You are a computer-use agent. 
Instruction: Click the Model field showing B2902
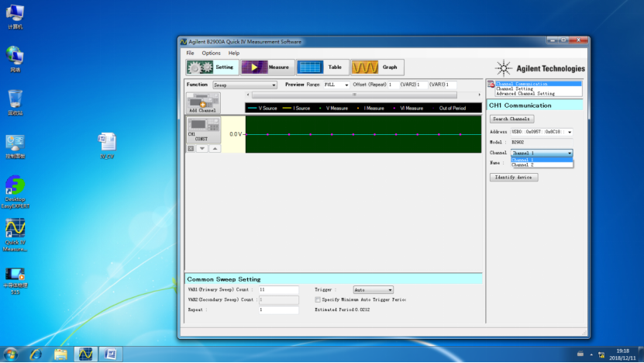(542, 142)
